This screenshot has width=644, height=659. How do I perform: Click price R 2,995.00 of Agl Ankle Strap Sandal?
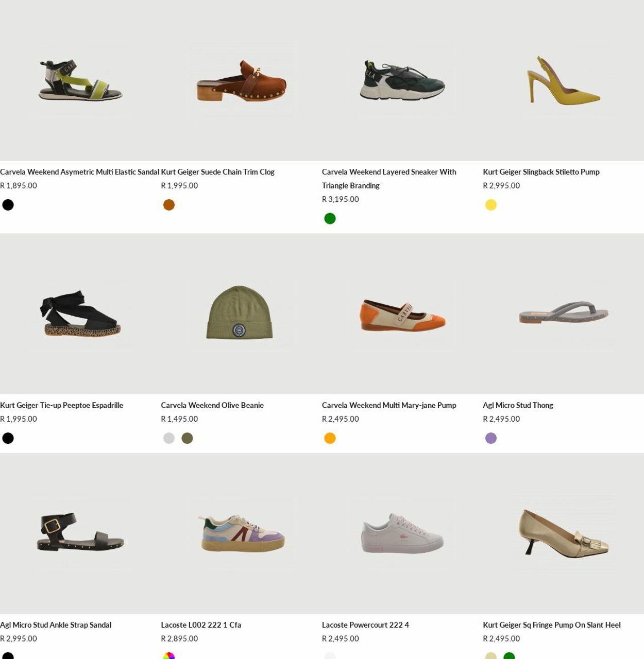[x=19, y=638]
